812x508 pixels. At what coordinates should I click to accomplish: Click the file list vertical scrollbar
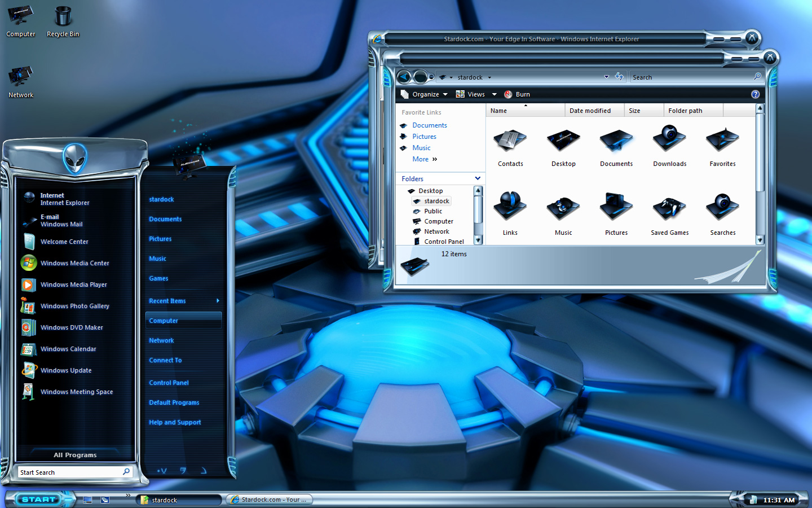(x=760, y=174)
